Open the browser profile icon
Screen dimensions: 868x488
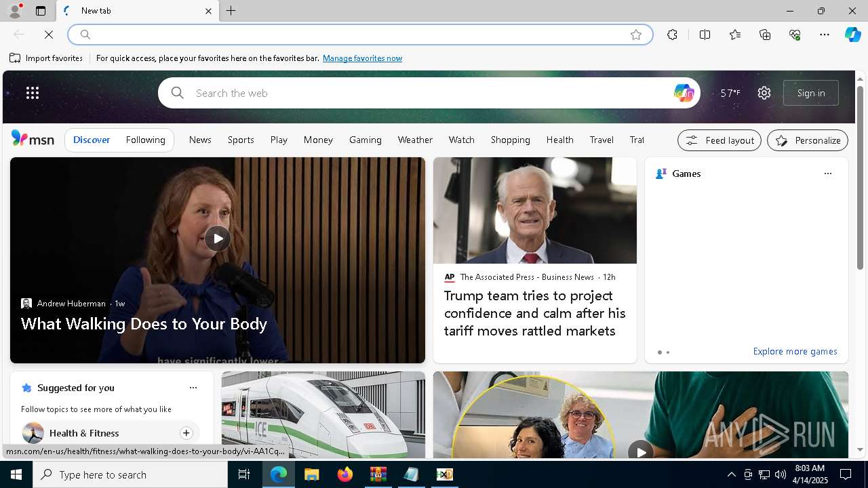point(14,11)
